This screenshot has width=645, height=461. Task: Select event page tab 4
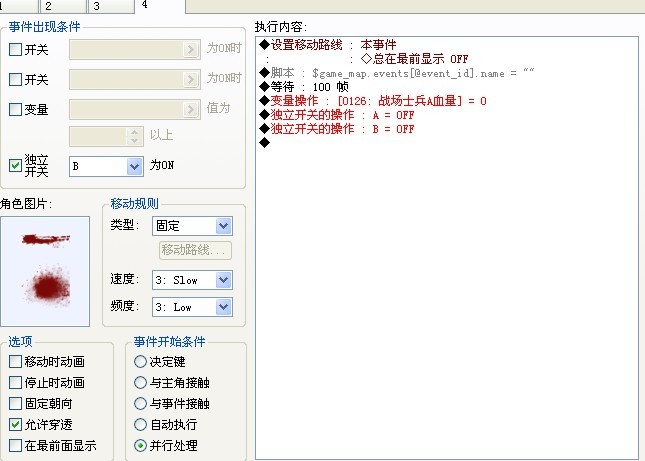pos(160,6)
